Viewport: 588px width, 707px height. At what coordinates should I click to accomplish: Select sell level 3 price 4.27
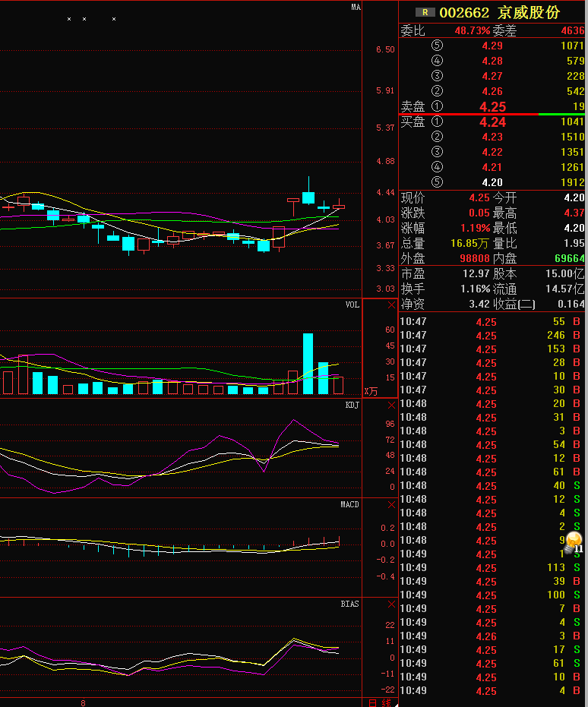492,76
